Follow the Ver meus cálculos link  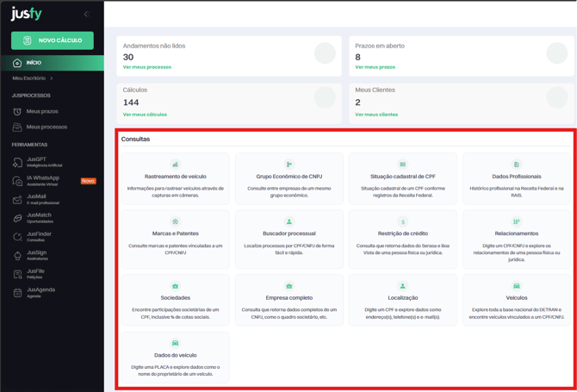pos(145,115)
